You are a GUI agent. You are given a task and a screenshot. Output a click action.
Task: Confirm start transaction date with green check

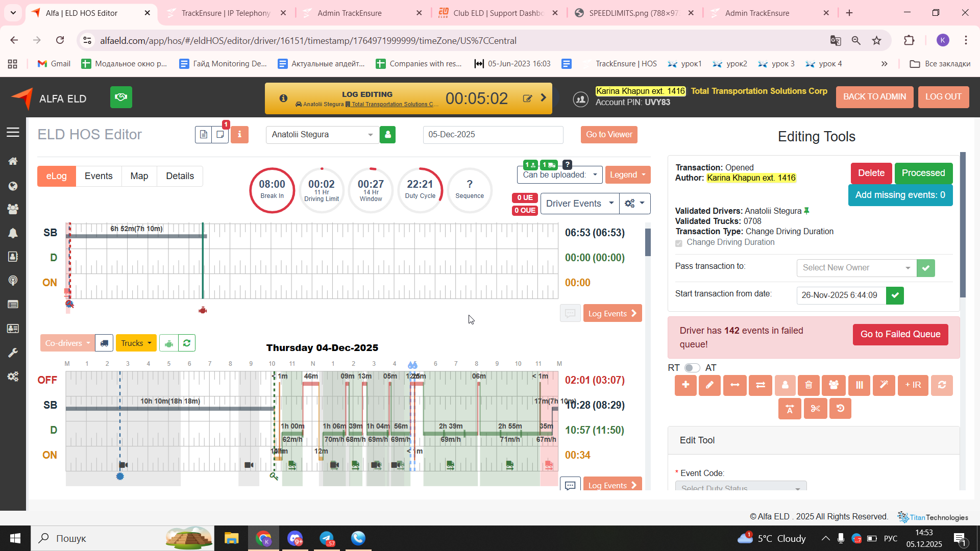[x=895, y=295]
